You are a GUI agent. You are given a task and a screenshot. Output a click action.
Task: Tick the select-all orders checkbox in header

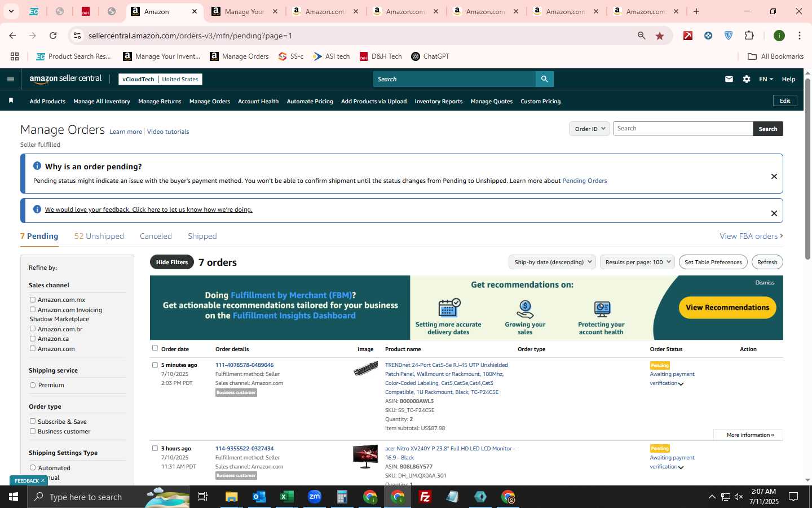pyautogui.click(x=155, y=348)
